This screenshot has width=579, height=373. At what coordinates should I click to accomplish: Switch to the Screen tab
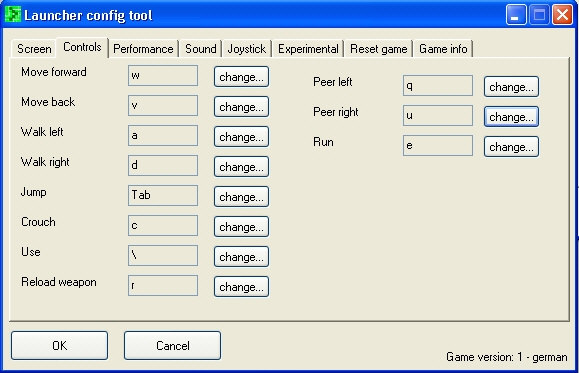point(34,49)
